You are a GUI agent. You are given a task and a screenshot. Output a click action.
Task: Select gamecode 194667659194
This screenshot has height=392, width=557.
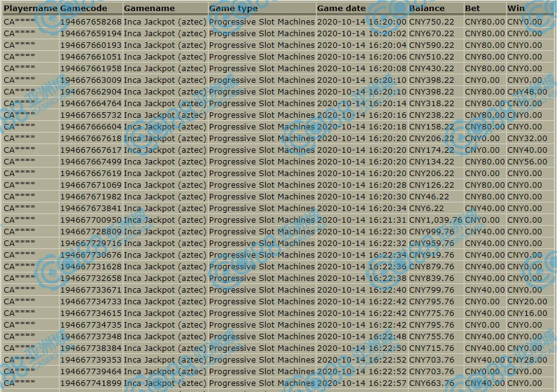(x=91, y=33)
